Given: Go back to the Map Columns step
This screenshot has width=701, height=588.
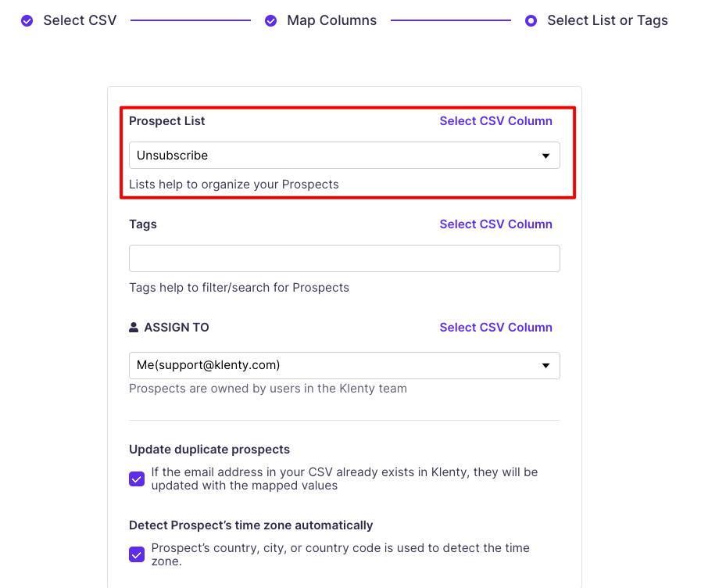Looking at the screenshot, I should tap(331, 21).
